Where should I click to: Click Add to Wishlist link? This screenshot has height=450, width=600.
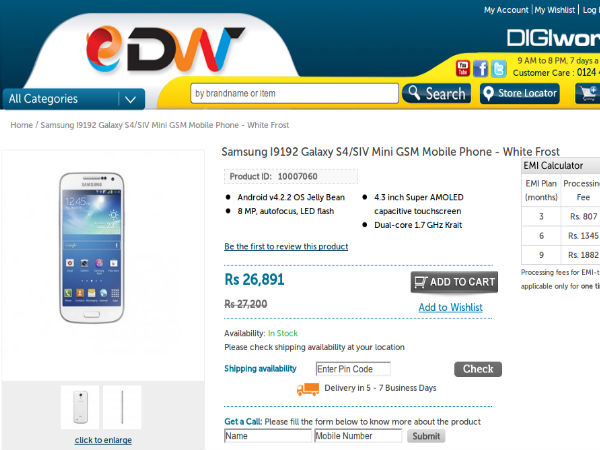click(450, 307)
